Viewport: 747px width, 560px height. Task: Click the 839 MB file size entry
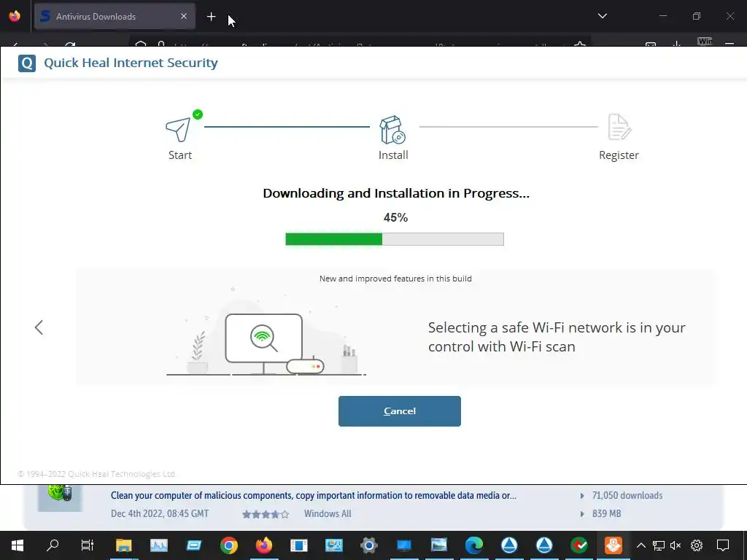click(606, 514)
